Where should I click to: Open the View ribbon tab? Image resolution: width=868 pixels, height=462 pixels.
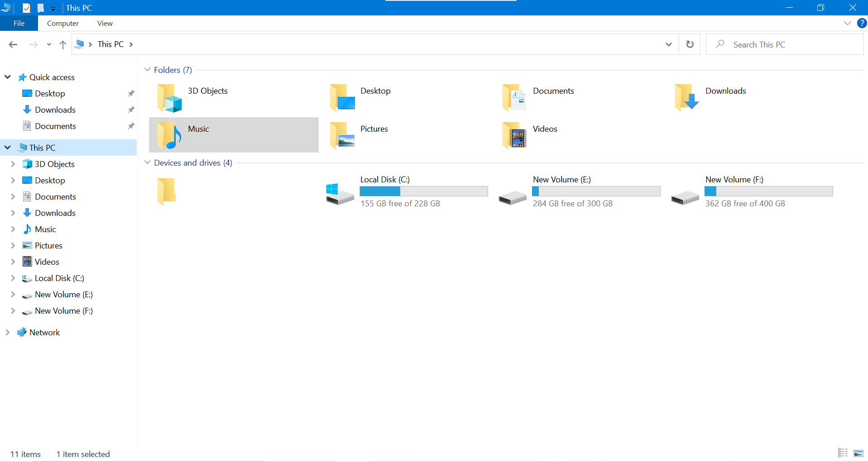click(105, 23)
